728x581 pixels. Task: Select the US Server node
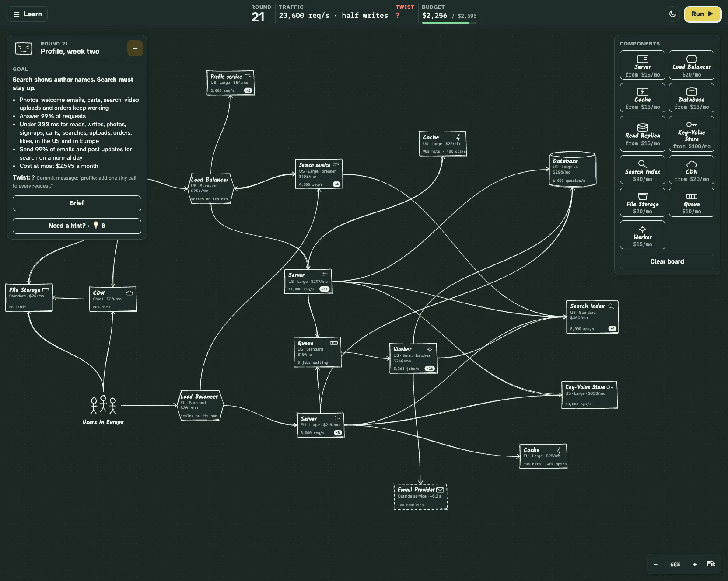point(308,281)
